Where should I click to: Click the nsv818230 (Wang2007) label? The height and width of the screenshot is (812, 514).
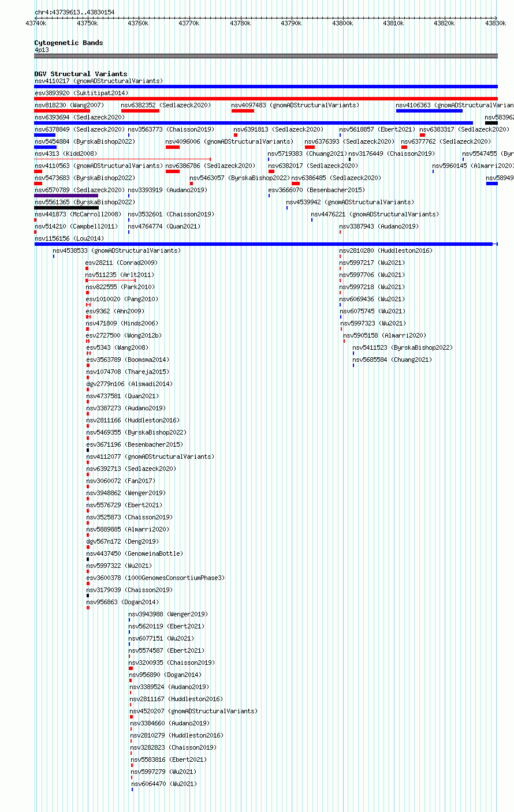coord(69,105)
